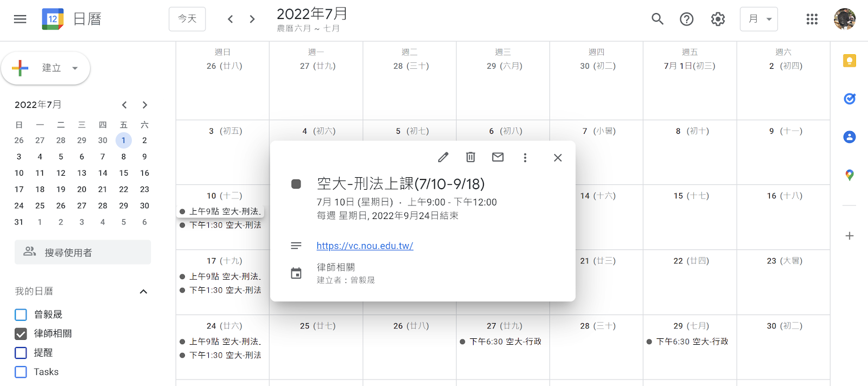The image size is (868, 386).
Task: Toggle the Tasks calendar checkbox
Action: pyautogui.click(x=21, y=372)
